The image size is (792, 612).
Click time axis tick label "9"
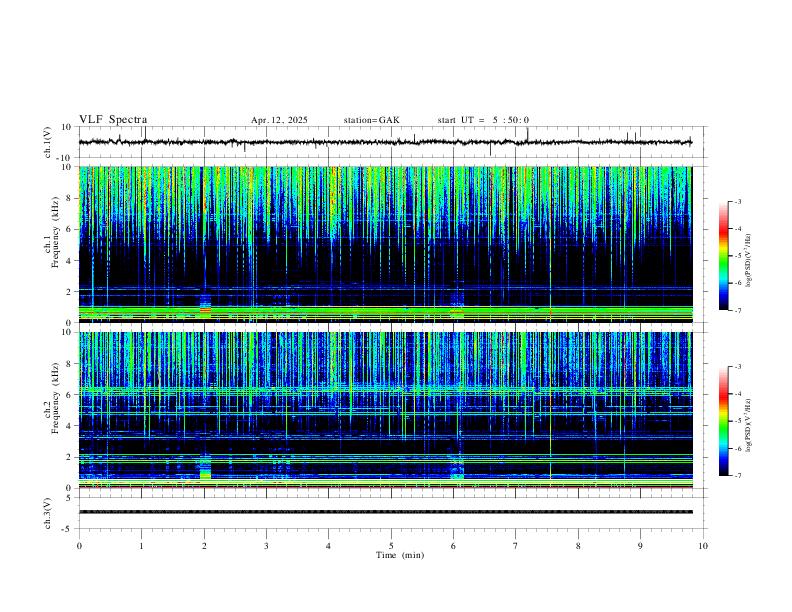point(640,546)
